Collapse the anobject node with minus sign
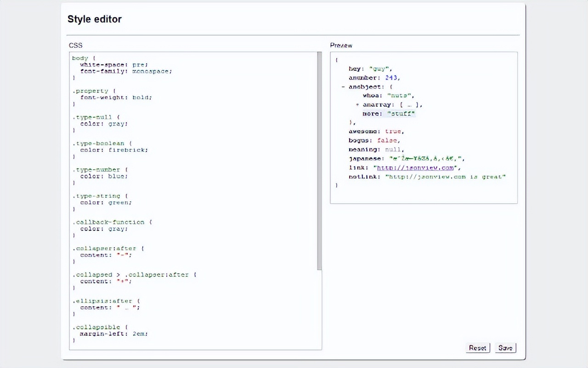This screenshot has width=588, height=368. point(343,87)
